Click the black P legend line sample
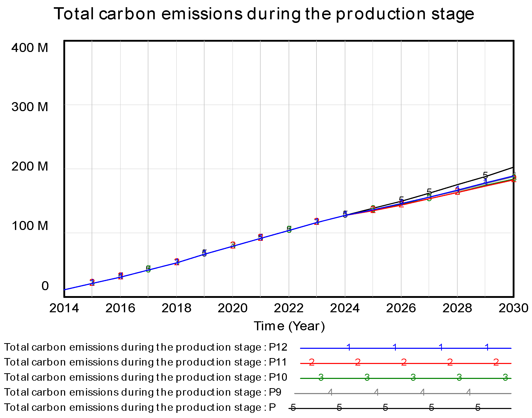This screenshot has width=532, height=418. point(400,408)
